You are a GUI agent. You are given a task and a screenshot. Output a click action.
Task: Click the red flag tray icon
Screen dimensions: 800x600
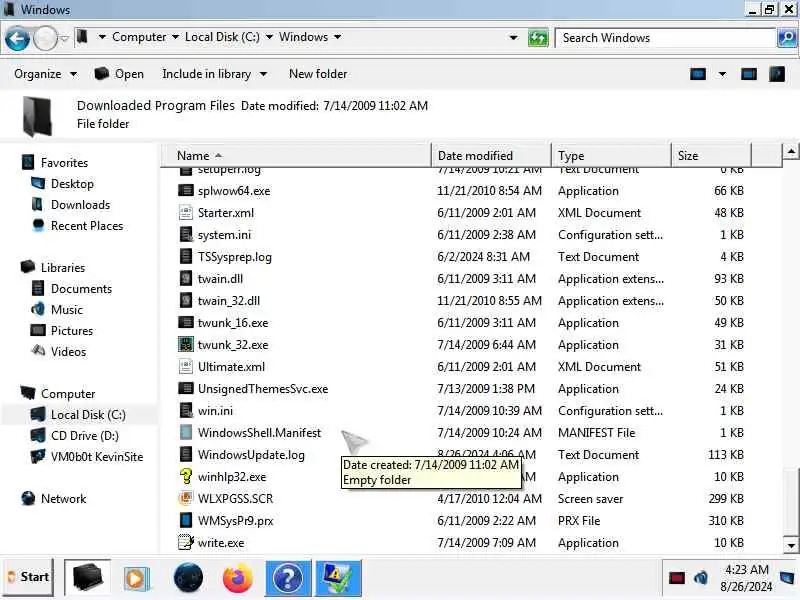pos(677,578)
